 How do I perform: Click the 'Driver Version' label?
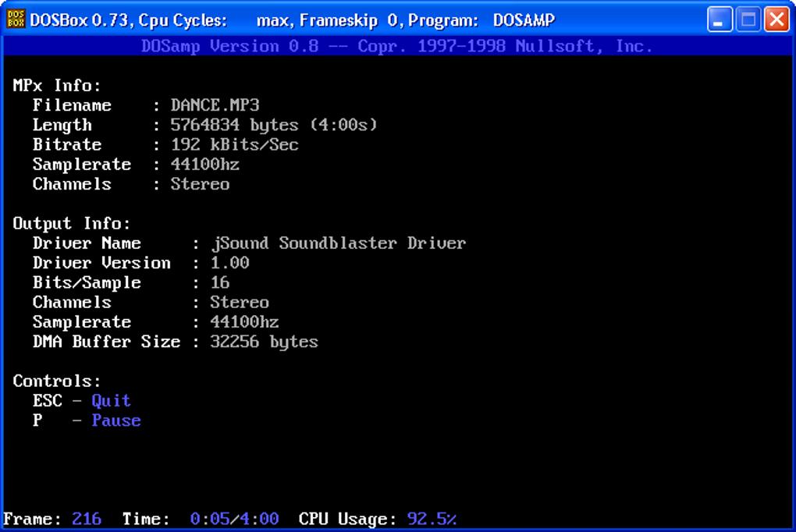tap(101, 263)
